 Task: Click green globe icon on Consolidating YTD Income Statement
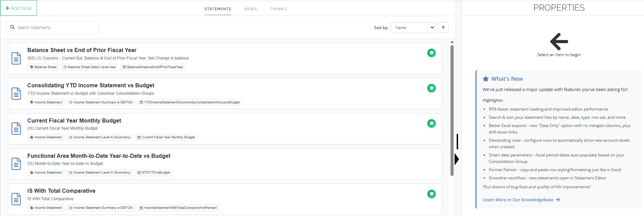tap(431, 88)
